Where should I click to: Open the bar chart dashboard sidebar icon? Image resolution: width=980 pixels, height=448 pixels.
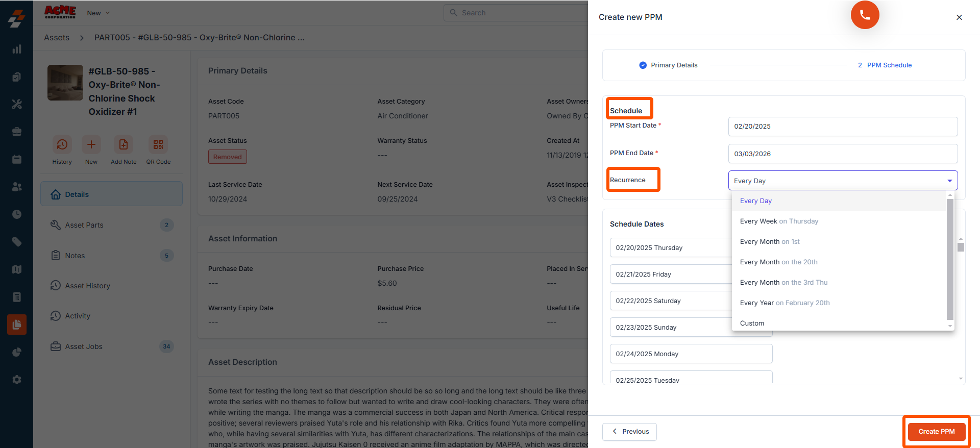(17, 49)
